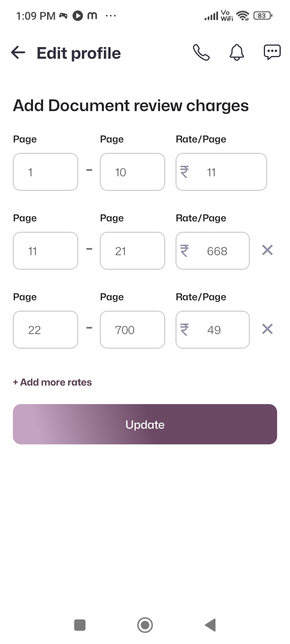Delete the 22–700 page rate row
This screenshot has width=290, height=644.
pos(267,329)
